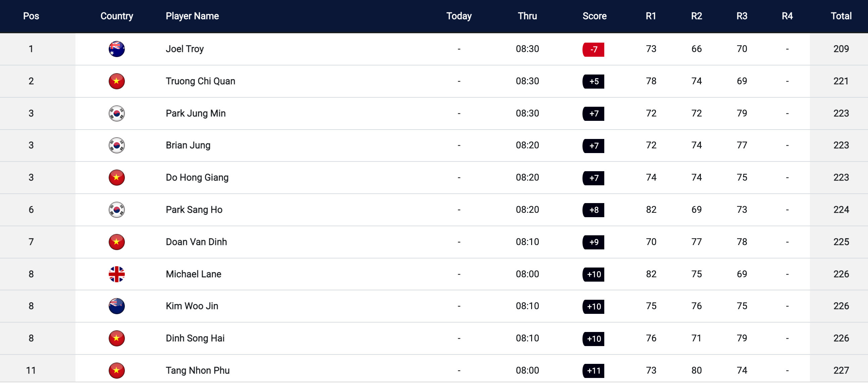Click Truong Chi Quan's Vietnam flag icon

click(x=116, y=81)
